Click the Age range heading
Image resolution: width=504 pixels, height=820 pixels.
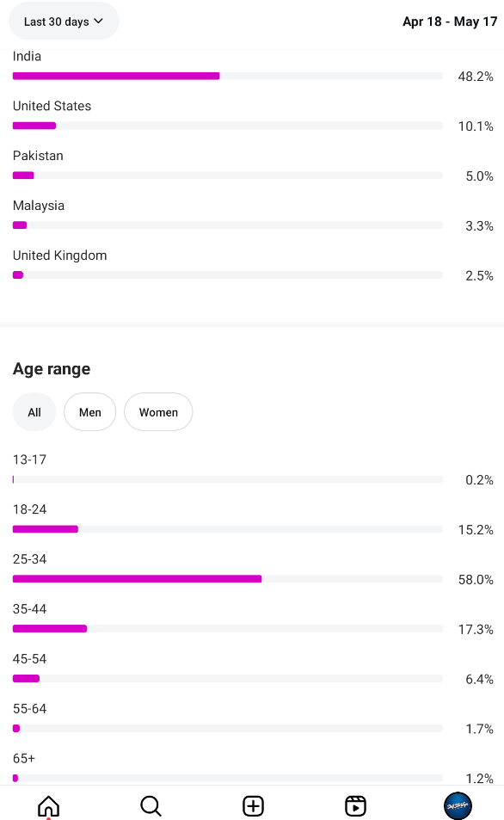52,369
